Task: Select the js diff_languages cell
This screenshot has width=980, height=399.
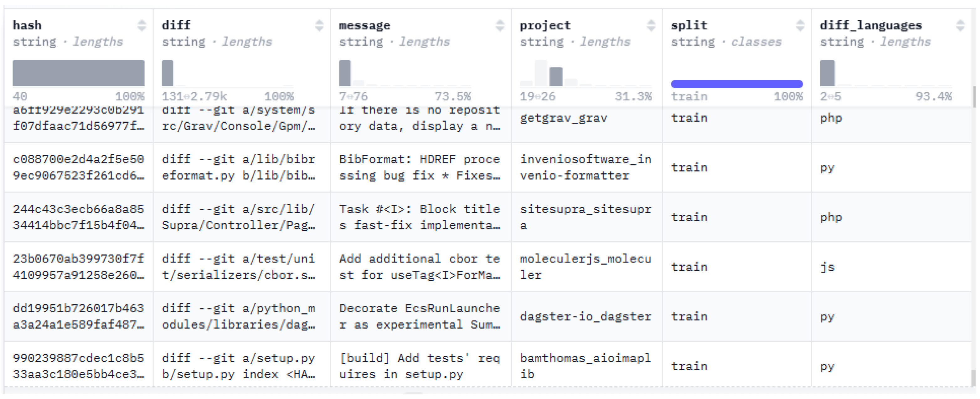Action: (x=828, y=267)
